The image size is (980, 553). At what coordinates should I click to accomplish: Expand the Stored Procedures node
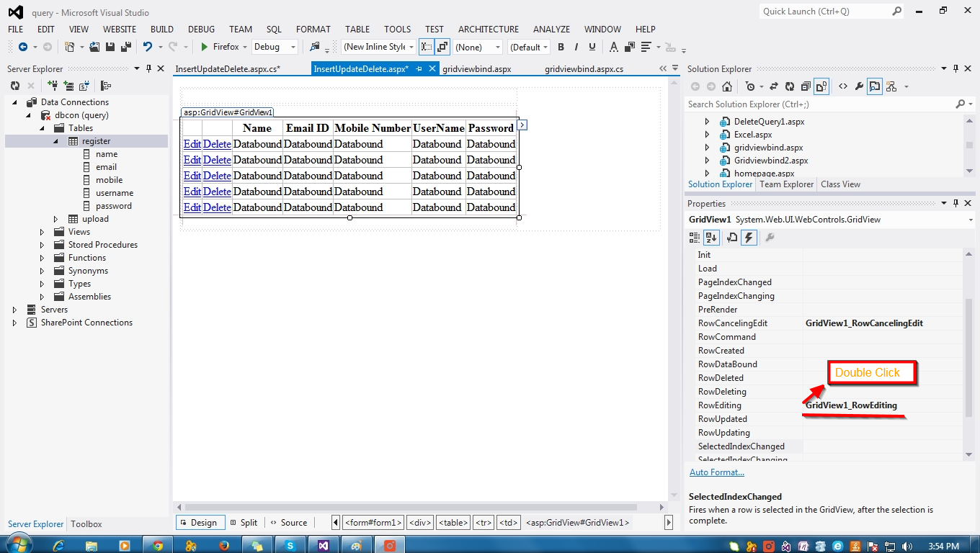point(42,244)
